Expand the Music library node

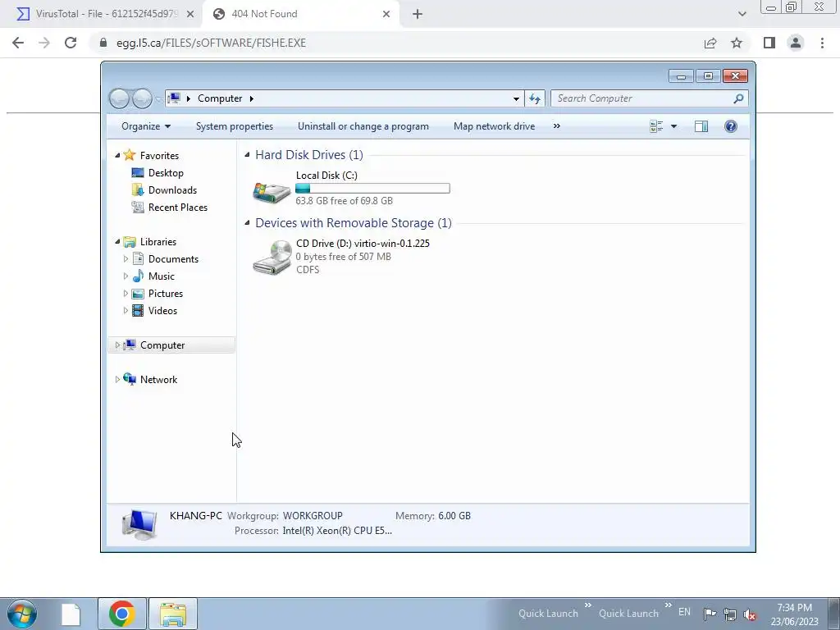[126, 276]
